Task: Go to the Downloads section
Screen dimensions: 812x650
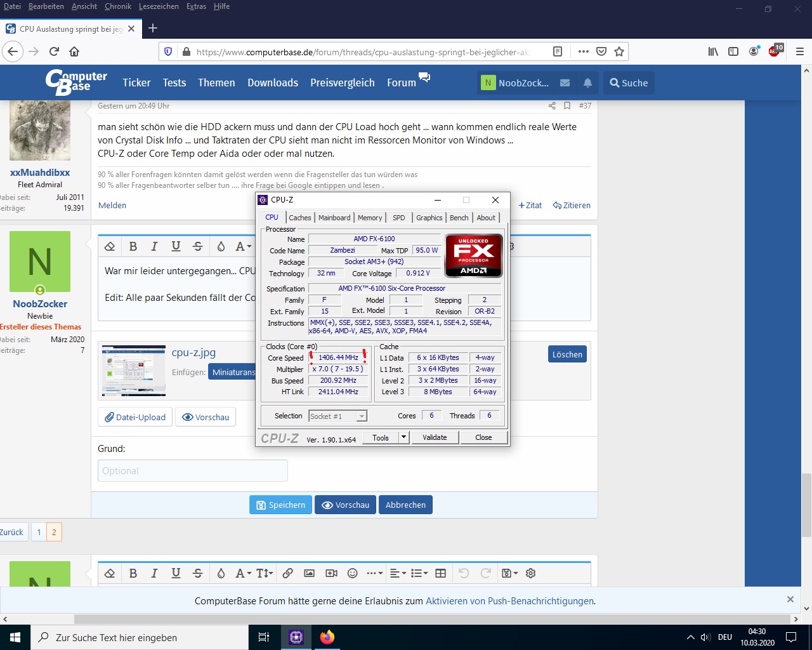Action: click(273, 83)
